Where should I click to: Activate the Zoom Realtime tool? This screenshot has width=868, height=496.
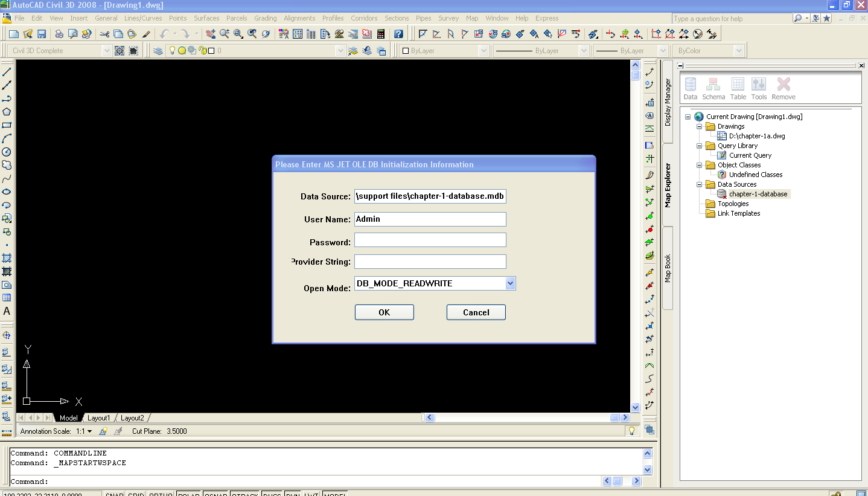coord(225,34)
